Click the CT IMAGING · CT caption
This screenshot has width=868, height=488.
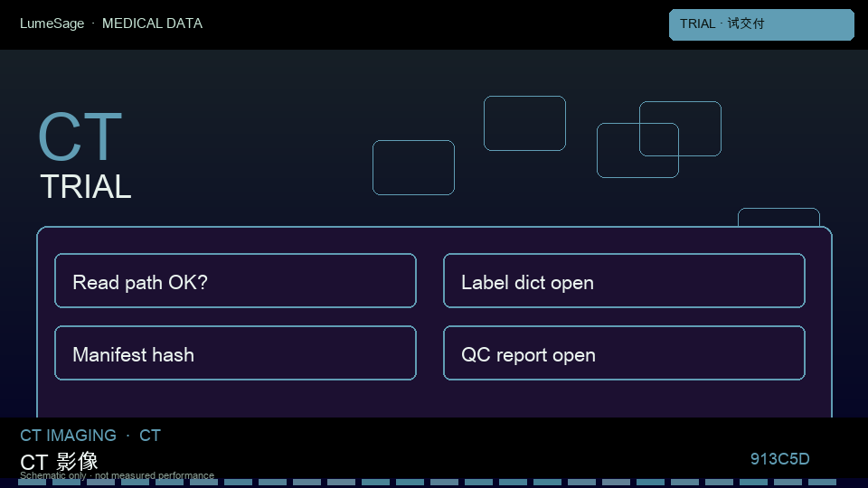click(90, 436)
